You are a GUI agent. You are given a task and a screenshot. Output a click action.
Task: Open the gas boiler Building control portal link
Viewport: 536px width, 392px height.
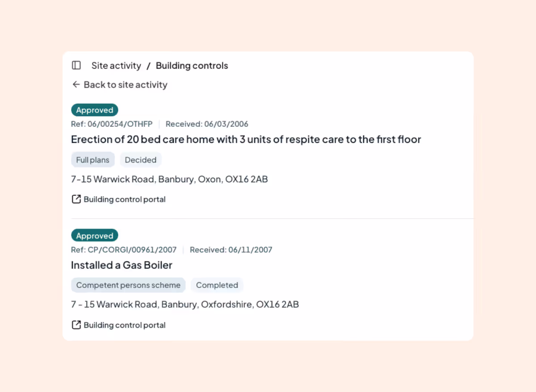(124, 325)
